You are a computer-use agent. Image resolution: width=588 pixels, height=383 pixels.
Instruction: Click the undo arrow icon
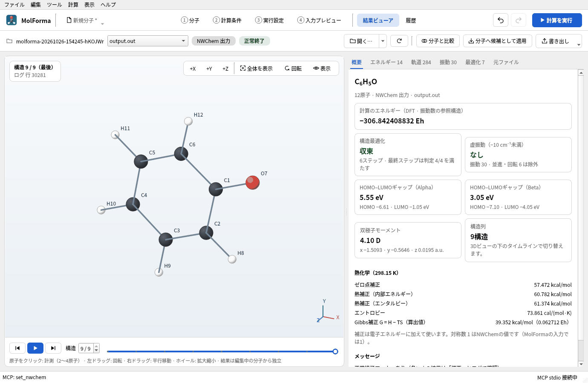[x=501, y=20]
